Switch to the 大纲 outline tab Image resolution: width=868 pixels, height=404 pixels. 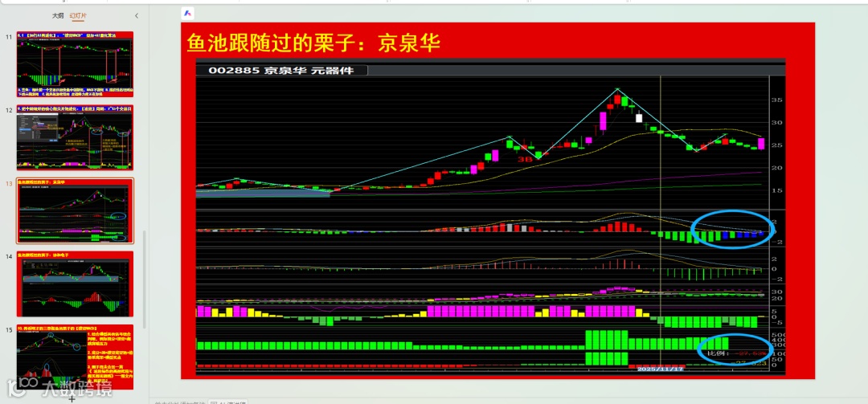point(57,16)
